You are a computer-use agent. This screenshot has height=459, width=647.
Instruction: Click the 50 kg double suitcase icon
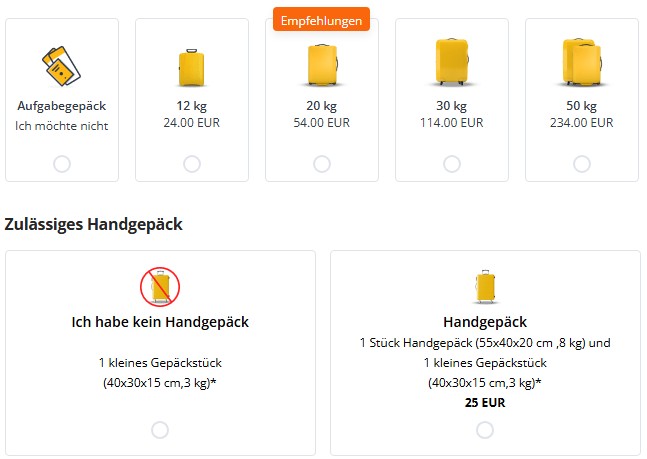pos(582,62)
